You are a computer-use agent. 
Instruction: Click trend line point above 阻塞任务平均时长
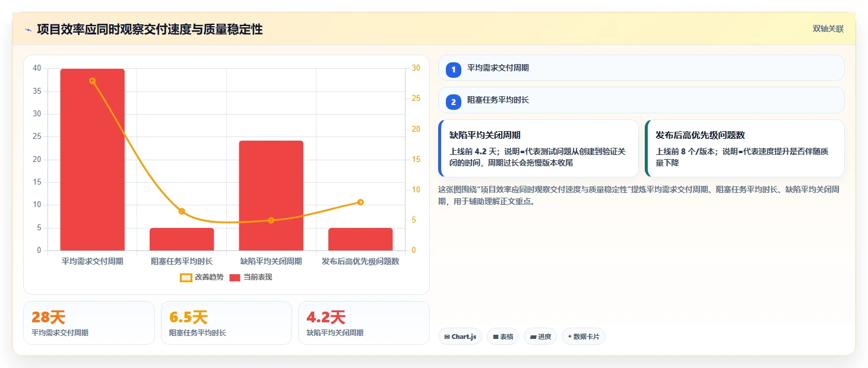tap(182, 211)
